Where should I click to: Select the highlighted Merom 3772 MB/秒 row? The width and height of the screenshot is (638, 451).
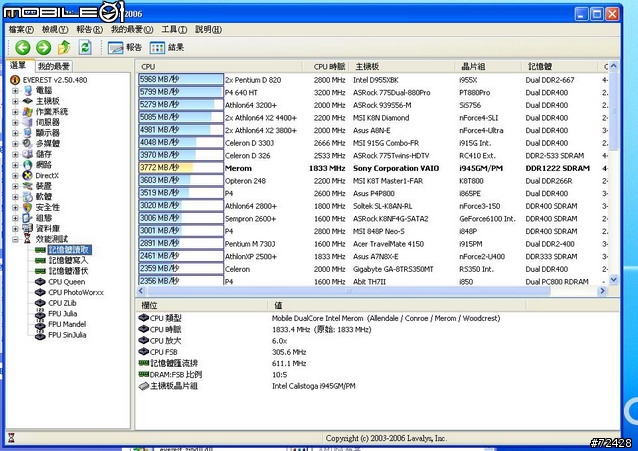pos(373,168)
